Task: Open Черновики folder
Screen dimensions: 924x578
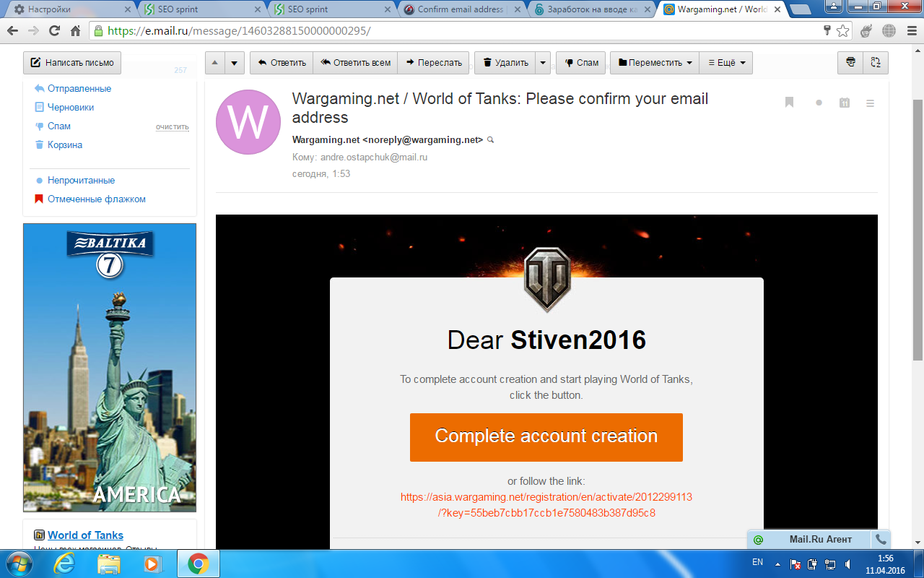Action: [x=71, y=107]
